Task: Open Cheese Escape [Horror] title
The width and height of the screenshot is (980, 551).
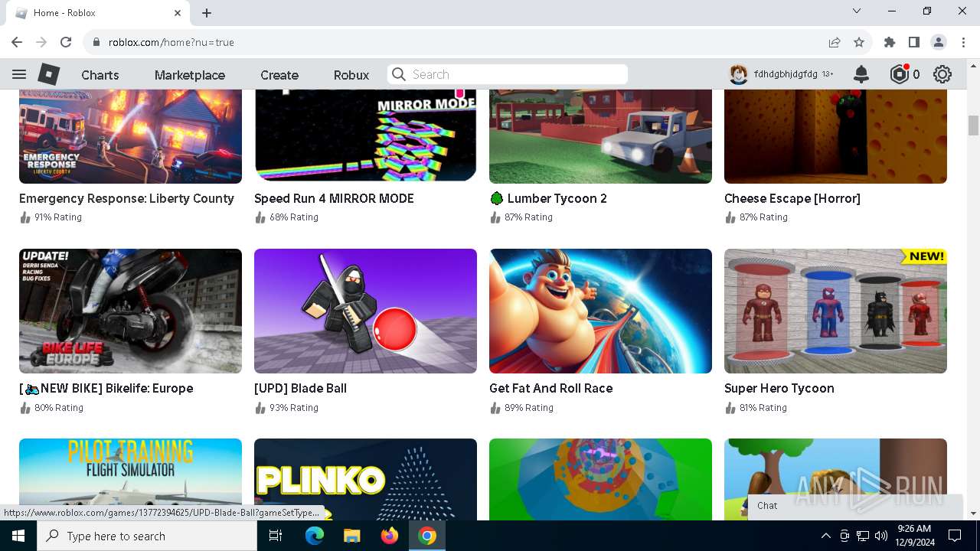Action: 792,198
